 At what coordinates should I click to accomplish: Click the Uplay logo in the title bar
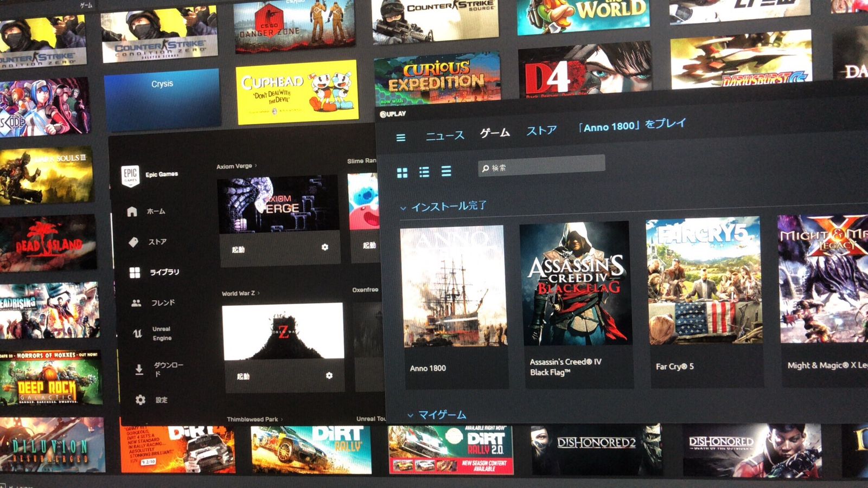(x=393, y=114)
